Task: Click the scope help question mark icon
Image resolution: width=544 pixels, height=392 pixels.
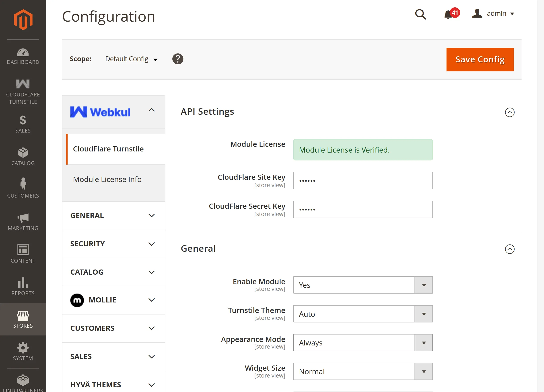Action: click(x=178, y=59)
